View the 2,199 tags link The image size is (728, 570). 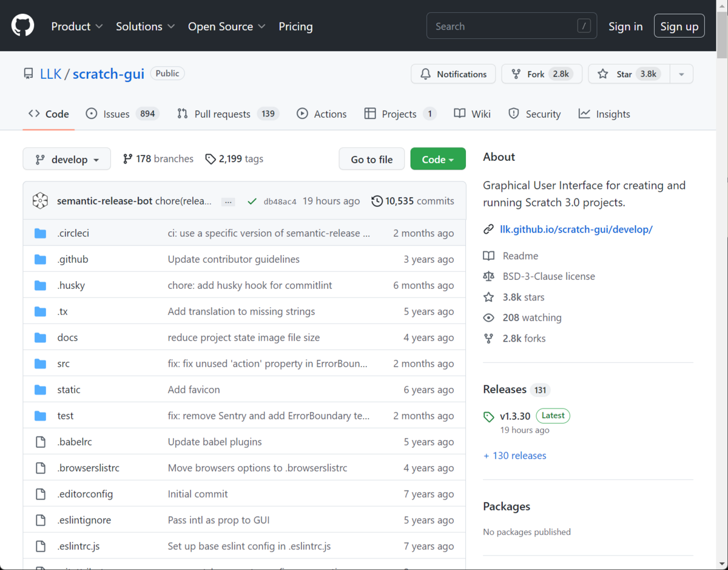pos(234,159)
